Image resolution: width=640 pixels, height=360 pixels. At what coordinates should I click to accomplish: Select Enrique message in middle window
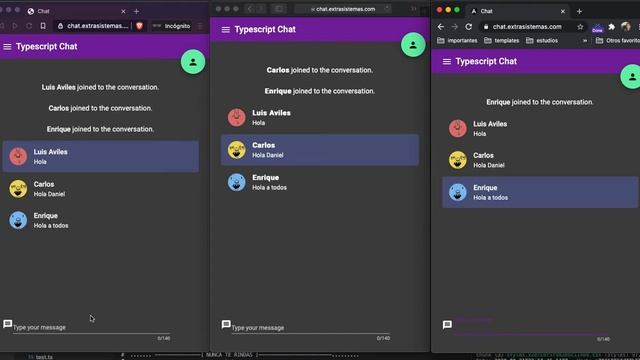point(320,182)
